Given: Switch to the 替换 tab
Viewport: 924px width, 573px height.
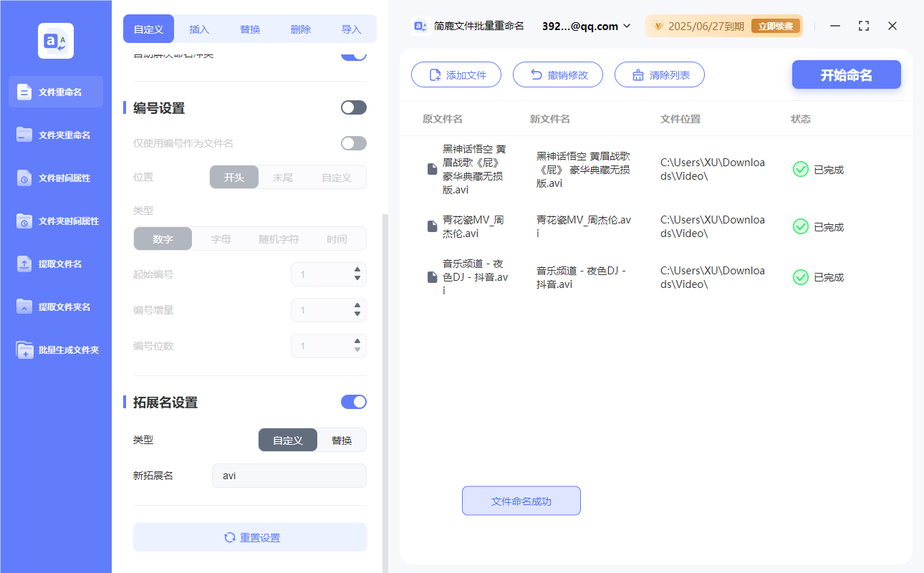Looking at the screenshot, I should tap(249, 29).
